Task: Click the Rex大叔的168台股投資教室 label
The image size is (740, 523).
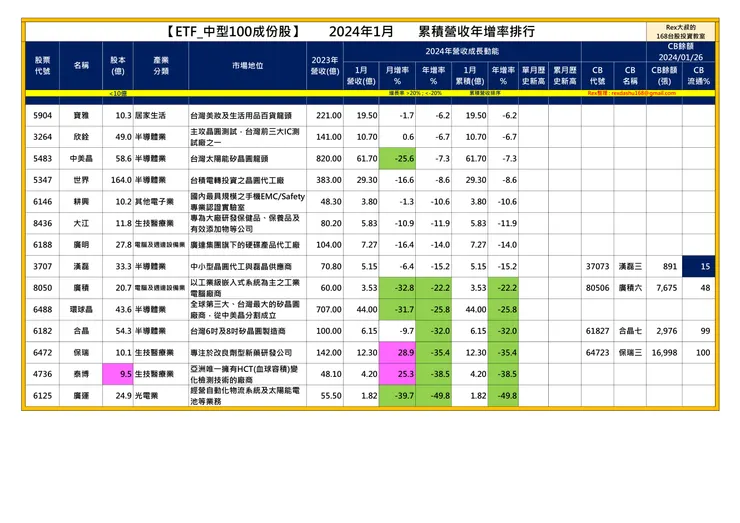Action: [x=681, y=32]
